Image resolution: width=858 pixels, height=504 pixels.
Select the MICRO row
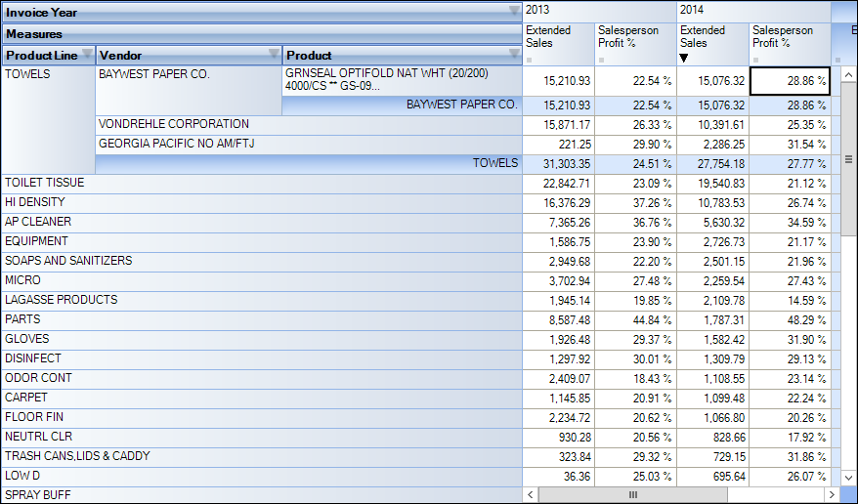[262, 281]
